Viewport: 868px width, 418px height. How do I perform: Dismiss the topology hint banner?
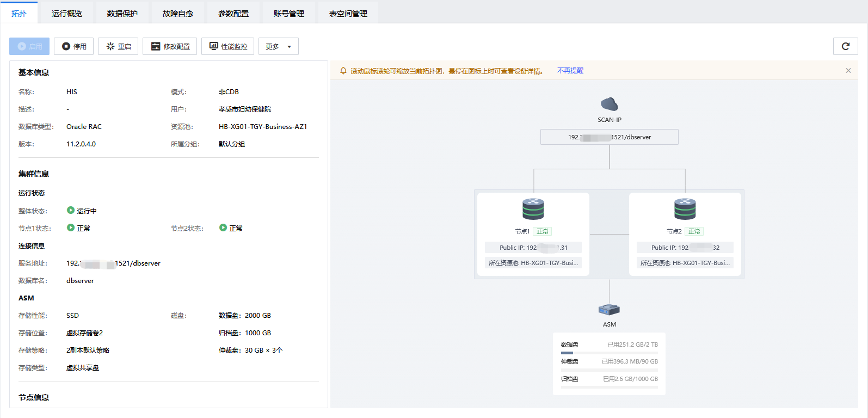(848, 71)
